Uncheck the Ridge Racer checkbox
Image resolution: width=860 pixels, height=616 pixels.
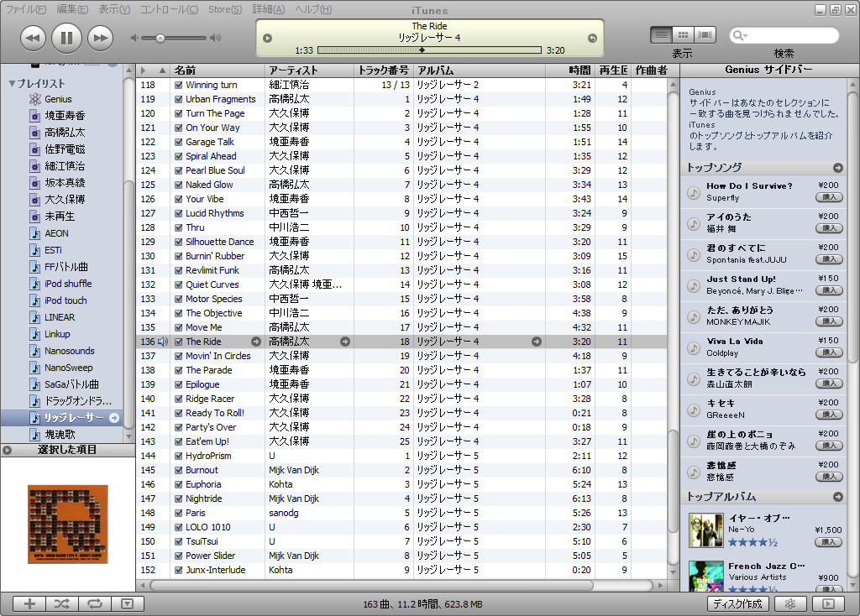(178, 399)
